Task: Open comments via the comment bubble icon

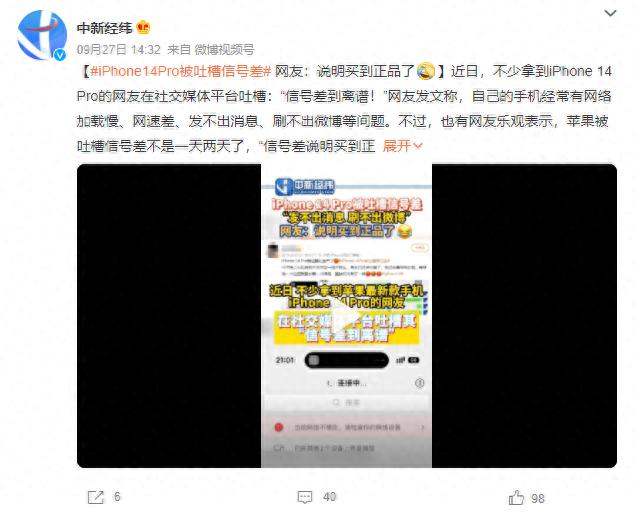Action: pyautogui.click(x=305, y=497)
